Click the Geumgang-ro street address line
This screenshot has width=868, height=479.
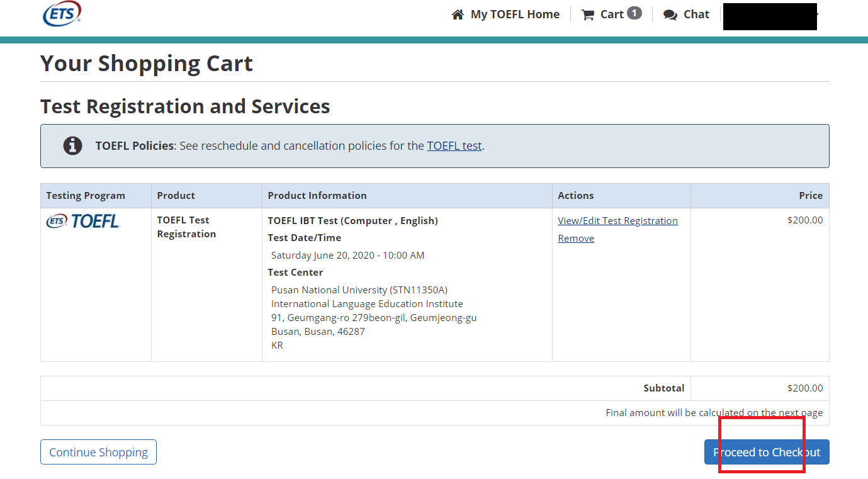[374, 317]
